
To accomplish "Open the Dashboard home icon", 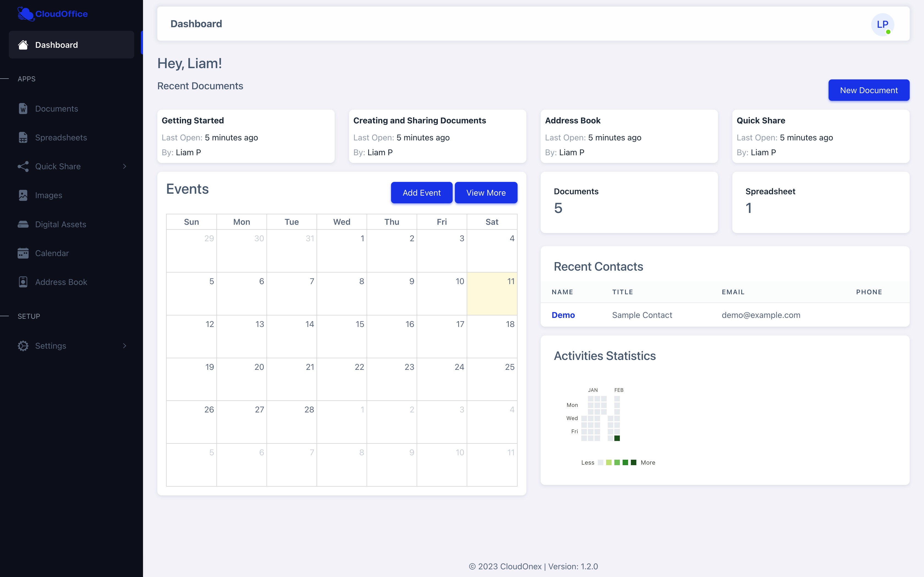I will tap(23, 45).
